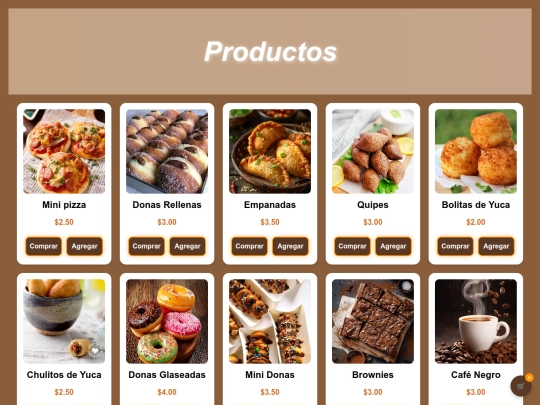Open the floating shopping cart icon
The height and width of the screenshot is (405, 540).
click(x=521, y=386)
